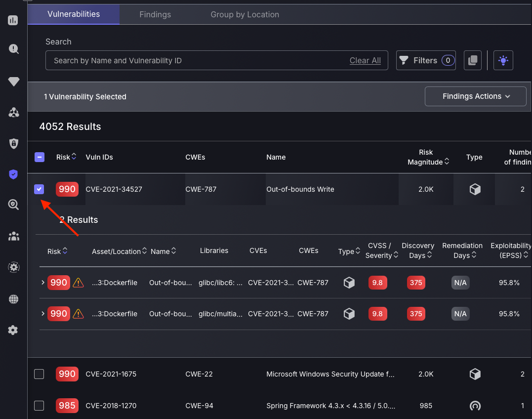The height and width of the screenshot is (419, 532).
Task: Open the blue shield check icon in sidebar
Action: click(13, 174)
